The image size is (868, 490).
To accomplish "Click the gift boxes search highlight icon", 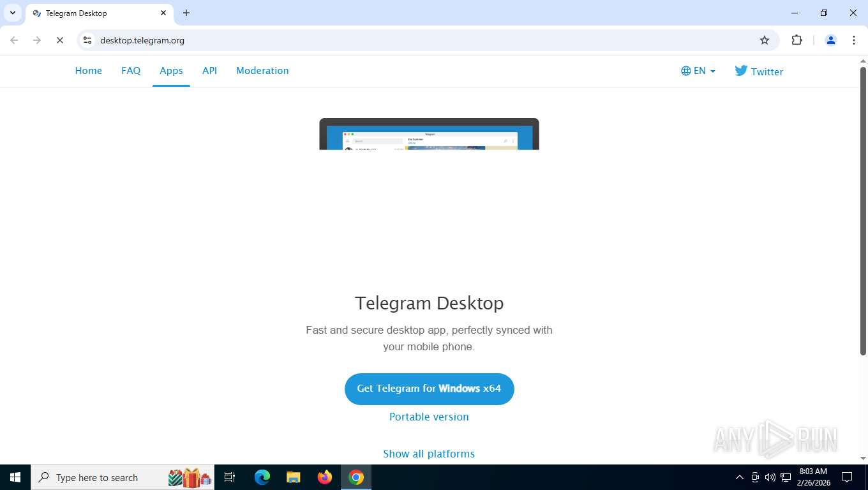I will pos(190,477).
